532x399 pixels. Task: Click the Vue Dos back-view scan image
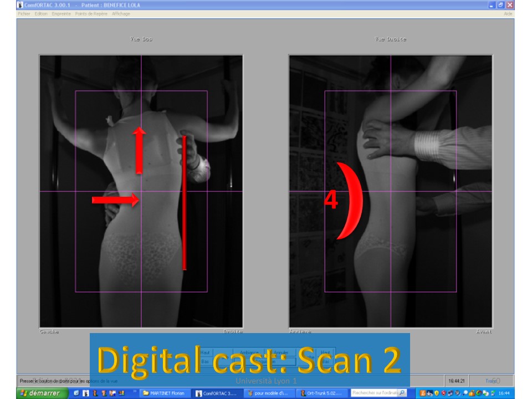pos(141,191)
